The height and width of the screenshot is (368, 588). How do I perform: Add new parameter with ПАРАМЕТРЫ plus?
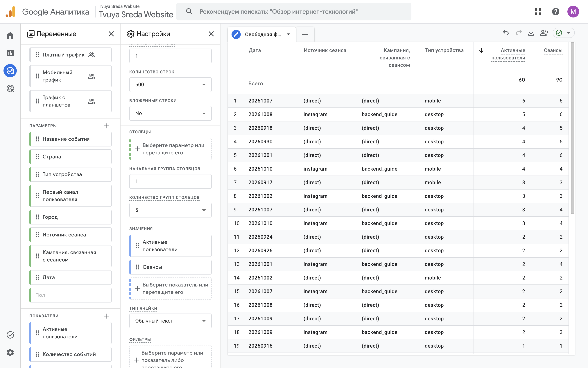(106, 126)
